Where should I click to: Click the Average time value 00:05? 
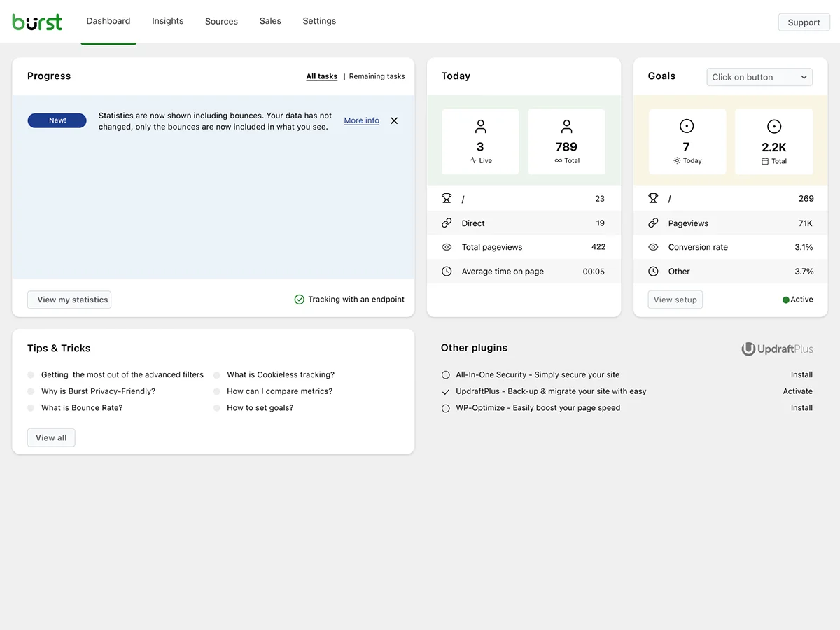click(x=594, y=272)
